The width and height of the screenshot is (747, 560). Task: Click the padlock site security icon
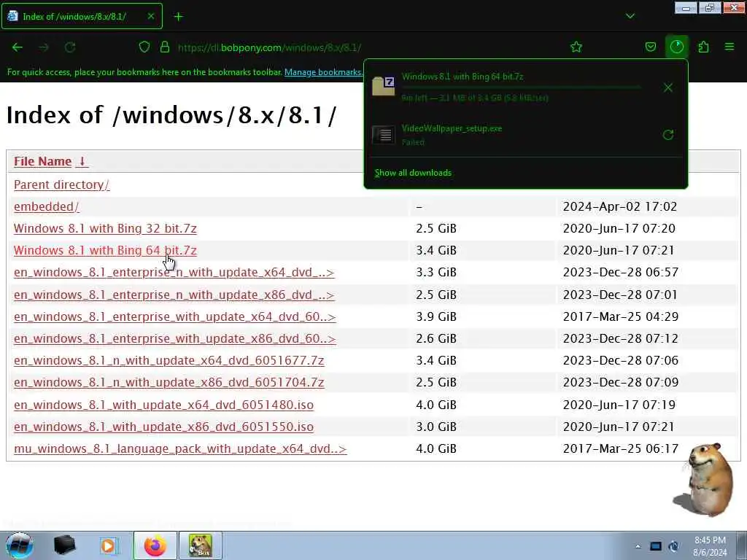165,47
